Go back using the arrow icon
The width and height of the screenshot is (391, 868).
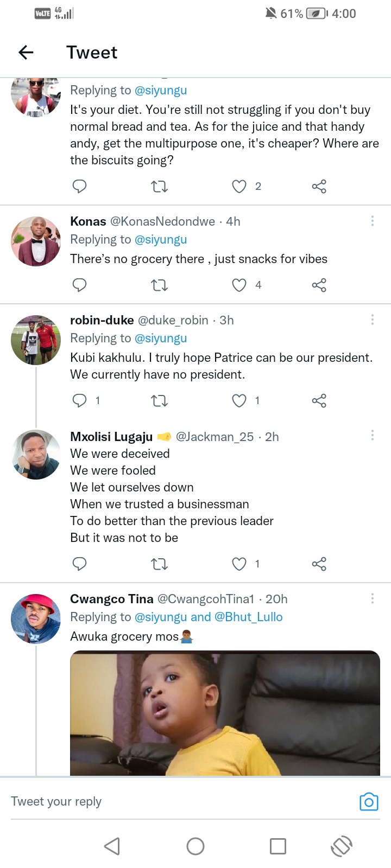[26, 52]
